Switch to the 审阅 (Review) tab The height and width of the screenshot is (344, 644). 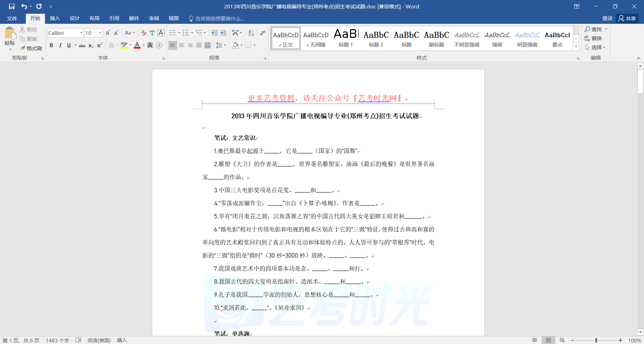[154, 18]
